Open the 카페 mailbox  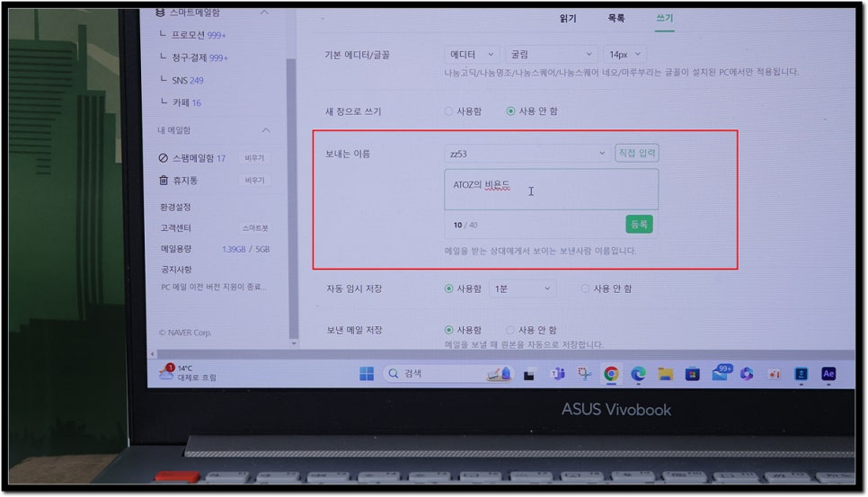(187, 103)
